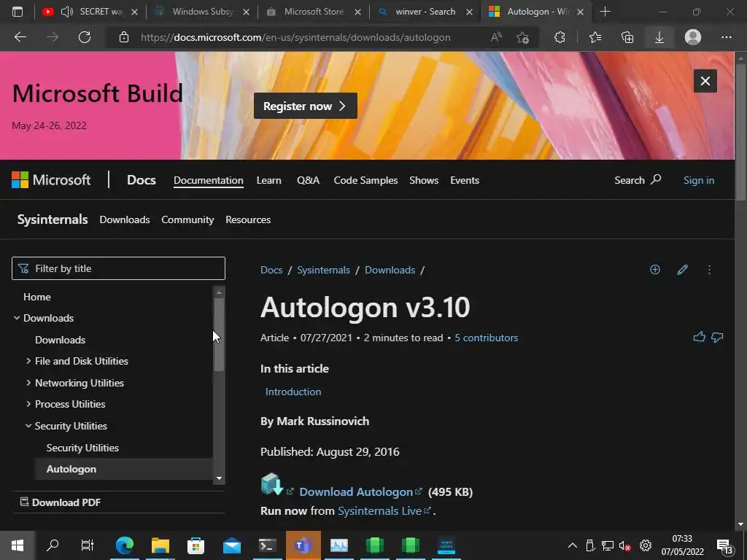The image size is (747, 560).
Task: Click the thumbs down feedback icon
Action: 717,338
